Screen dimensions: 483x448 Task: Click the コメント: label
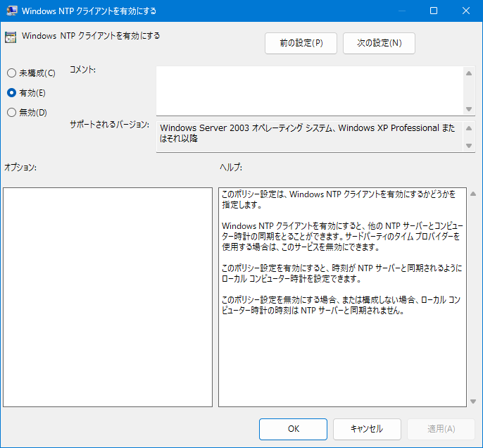82,70
